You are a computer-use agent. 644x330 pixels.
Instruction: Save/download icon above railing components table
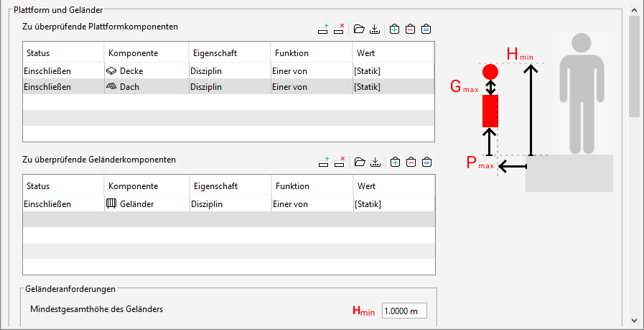point(375,162)
